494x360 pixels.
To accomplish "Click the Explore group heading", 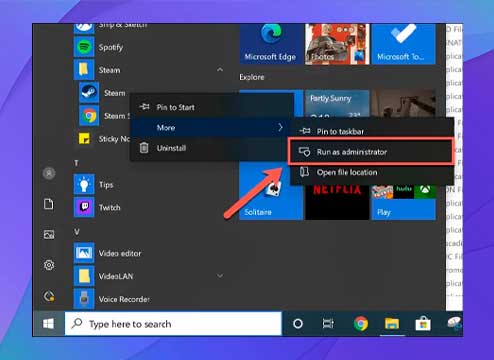I will (252, 77).
